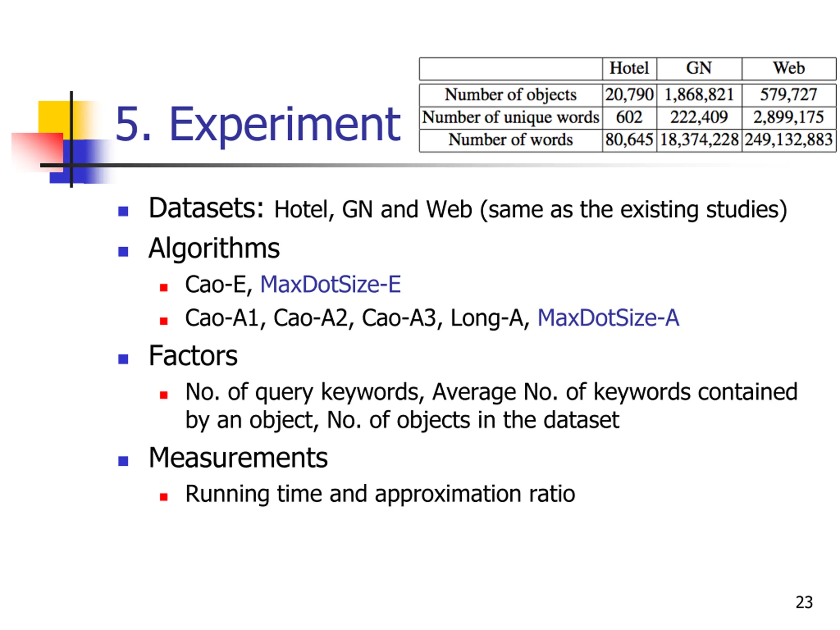Click the "Web" column header in table
The width and height of the screenshot is (840, 630).
pos(789,68)
